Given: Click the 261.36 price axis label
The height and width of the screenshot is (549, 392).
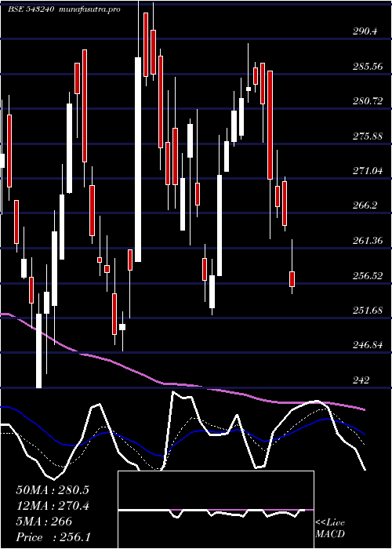Looking at the screenshot, I should point(368,241).
